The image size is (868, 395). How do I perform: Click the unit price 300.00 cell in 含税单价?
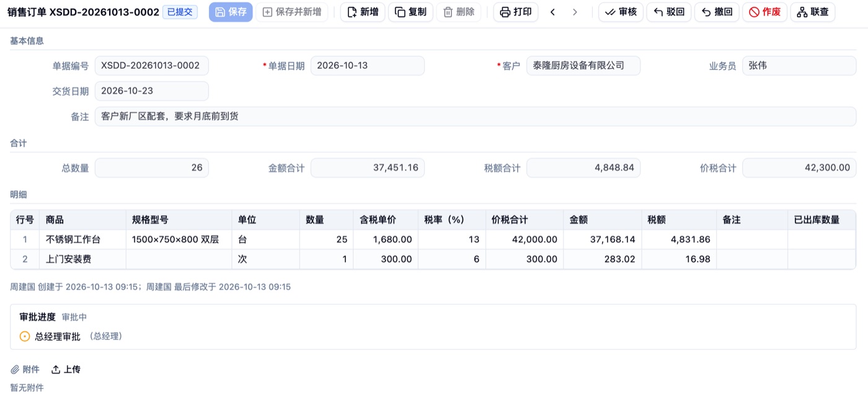click(x=386, y=259)
